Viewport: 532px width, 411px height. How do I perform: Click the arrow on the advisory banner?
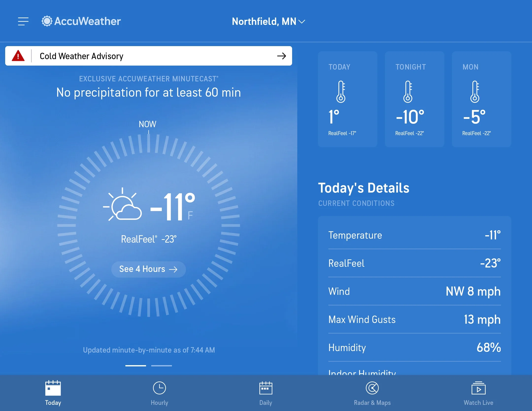[282, 56]
